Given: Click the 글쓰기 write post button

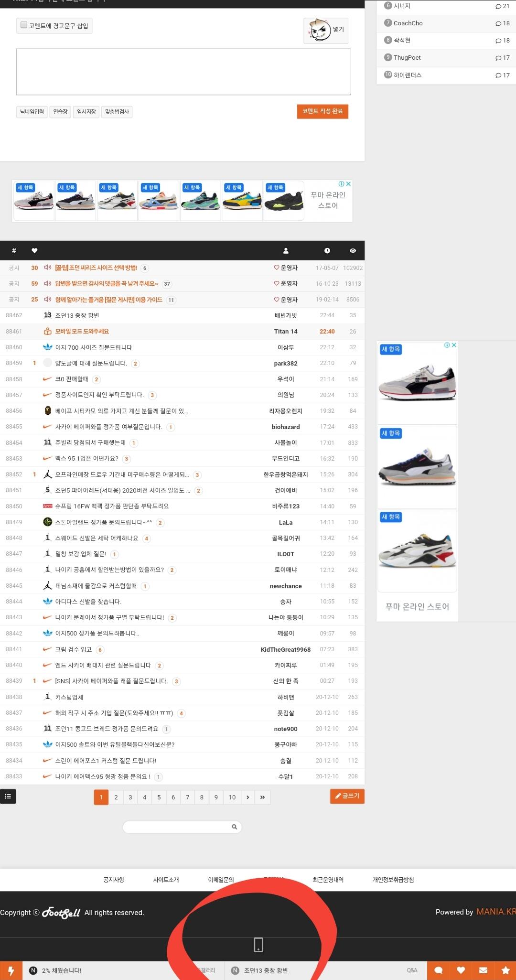Looking at the screenshot, I should [x=347, y=796].
